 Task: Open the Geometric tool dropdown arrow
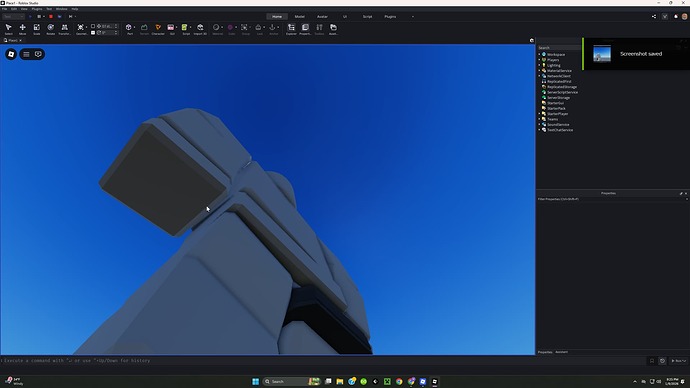(x=86, y=27)
